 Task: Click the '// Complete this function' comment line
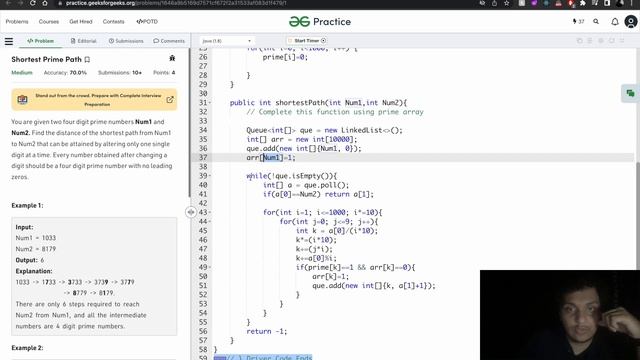[x=335, y=112]
